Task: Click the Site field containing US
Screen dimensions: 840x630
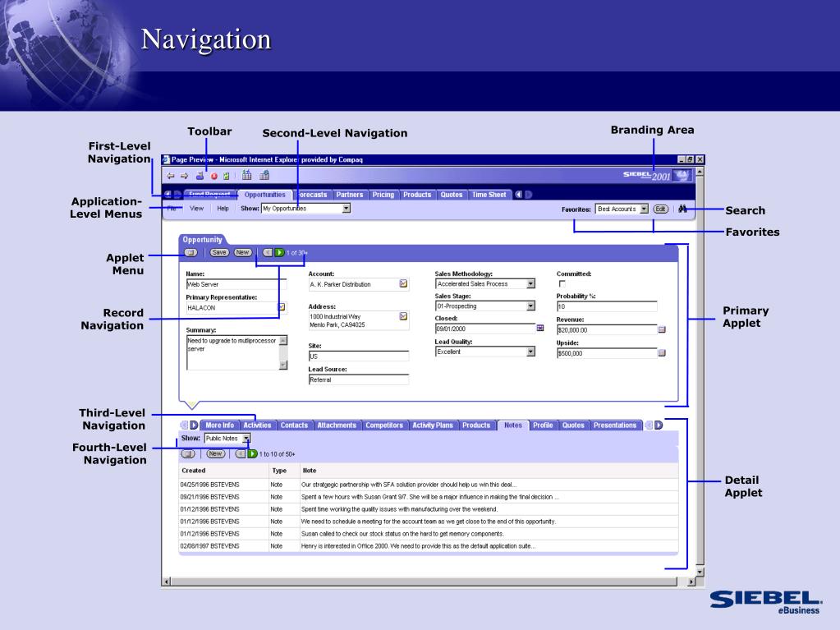Action: point(358,356)
